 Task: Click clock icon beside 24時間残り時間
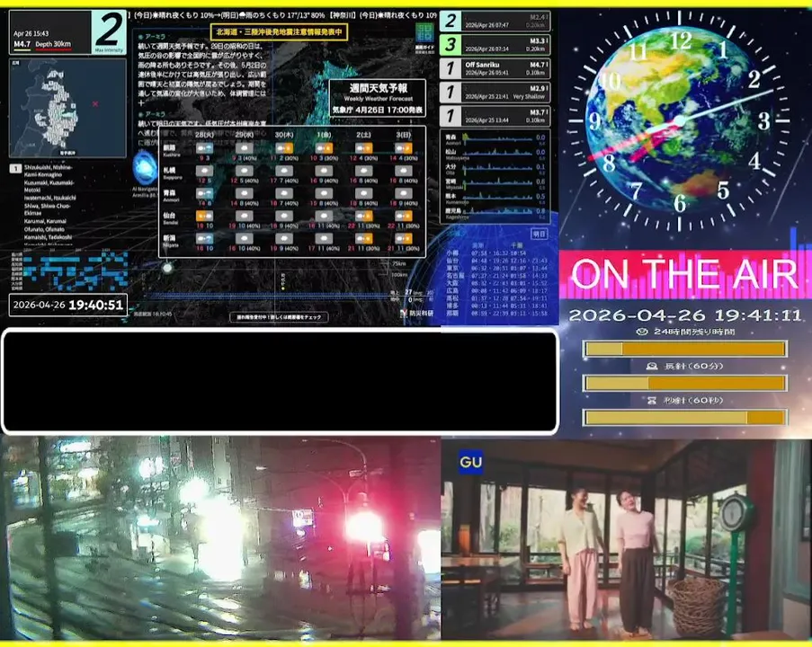coord(642,332)
